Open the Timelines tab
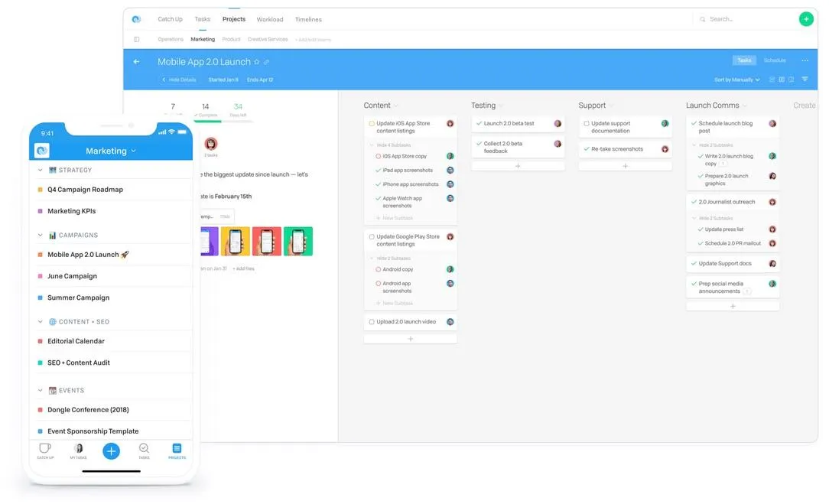829x504 pixels. click(x=308, y=20)
